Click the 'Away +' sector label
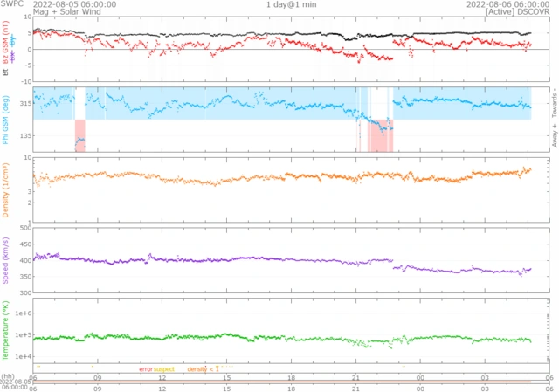559x392 pixels. pyautogui.click(x=555, y=135)
